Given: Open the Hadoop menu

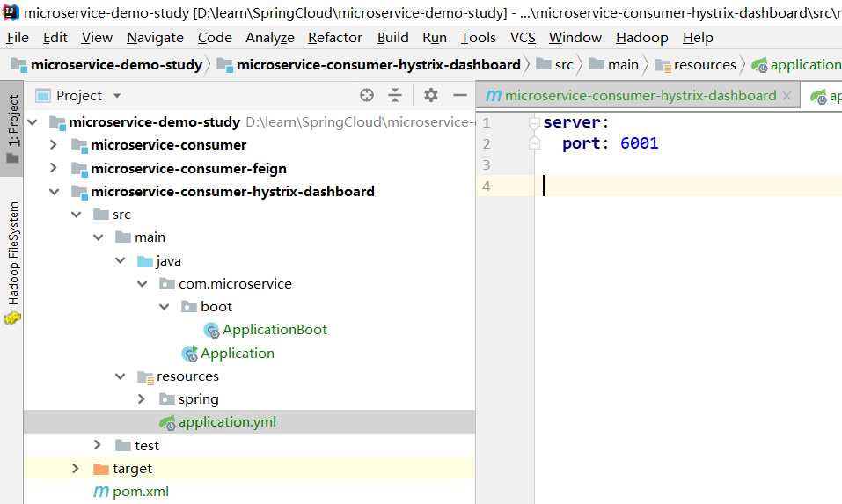Looking at the screenshot, I should click(642, 38).
